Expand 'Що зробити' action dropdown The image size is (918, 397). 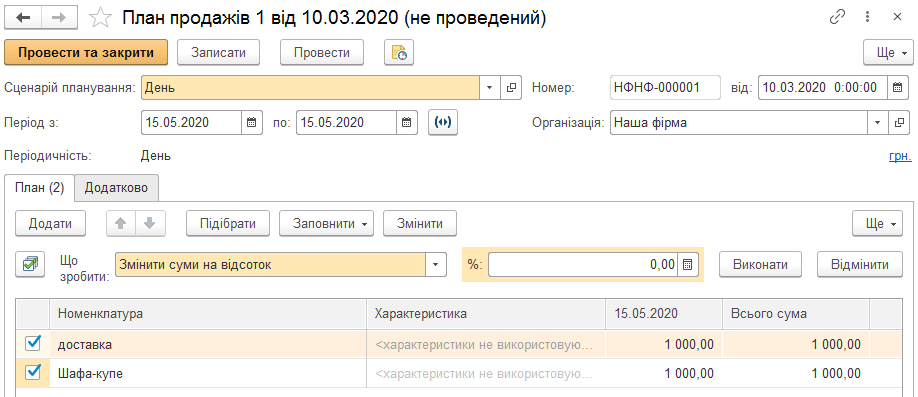tap(435, 264)
